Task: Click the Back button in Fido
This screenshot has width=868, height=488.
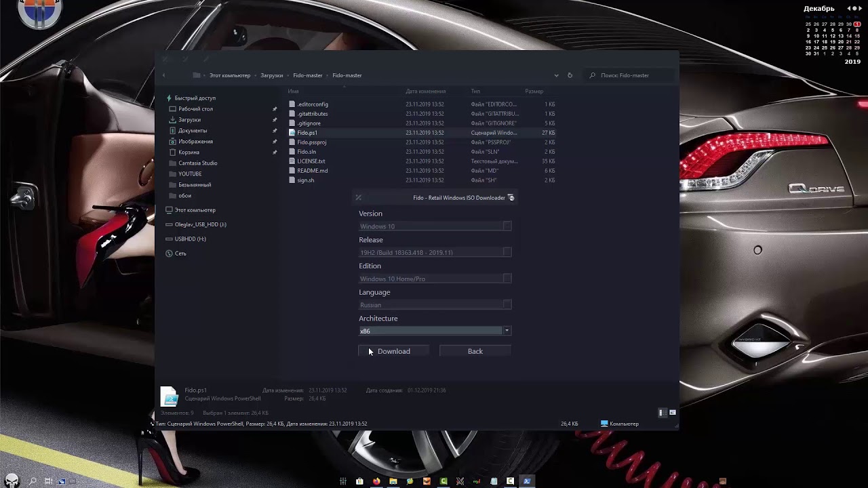Action: [475, 351]
